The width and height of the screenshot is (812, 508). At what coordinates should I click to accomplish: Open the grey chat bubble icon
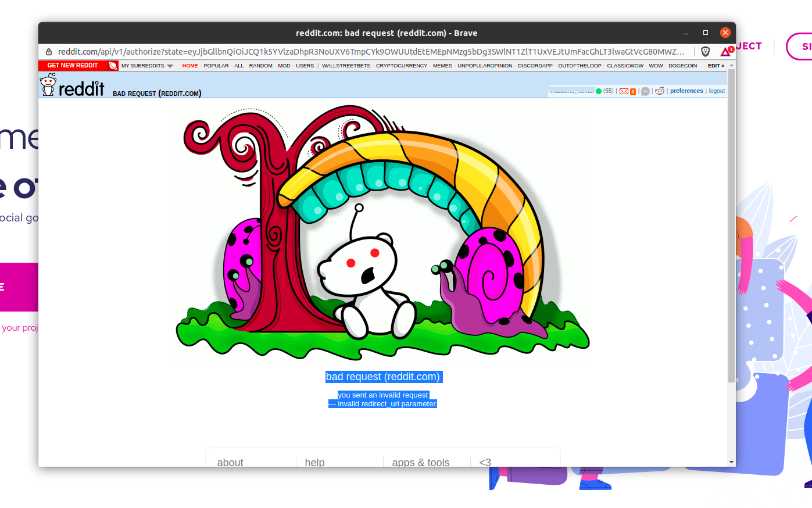645,91
